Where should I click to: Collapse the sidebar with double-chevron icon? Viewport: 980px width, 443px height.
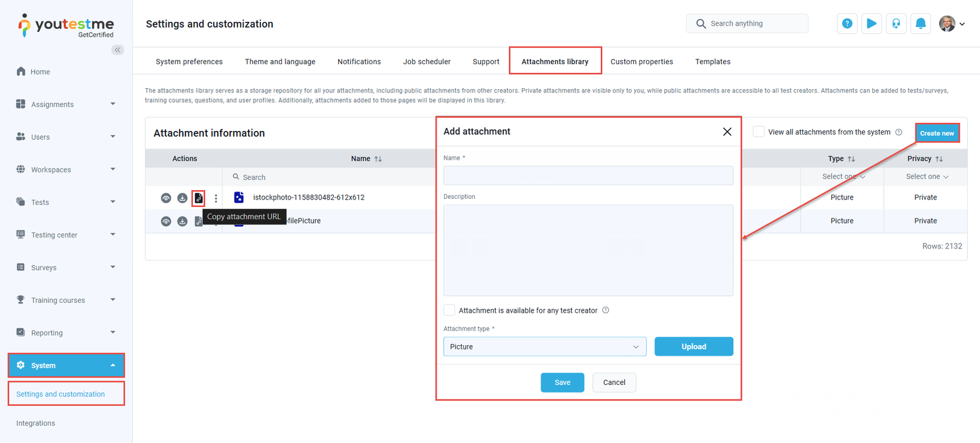tap(118, 50)
